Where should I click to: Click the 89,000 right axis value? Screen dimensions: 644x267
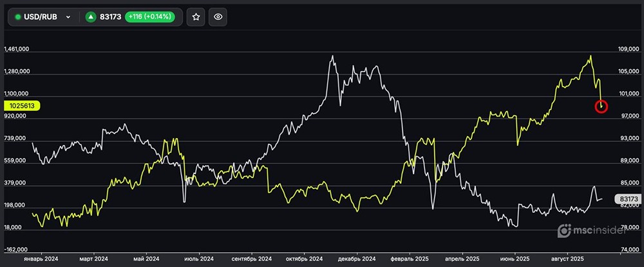(629, 161)
